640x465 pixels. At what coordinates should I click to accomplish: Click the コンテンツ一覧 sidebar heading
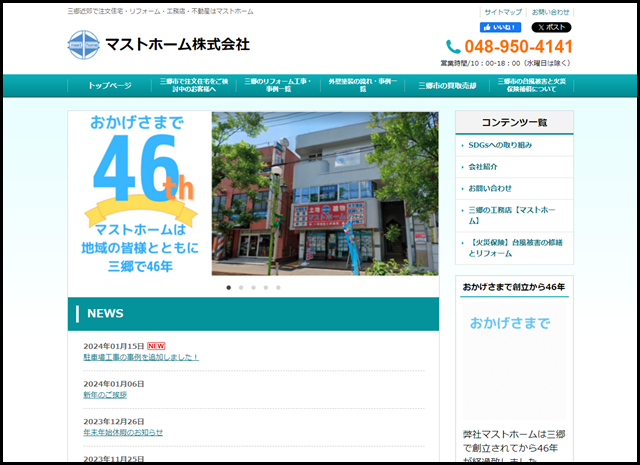coord(514,122)
